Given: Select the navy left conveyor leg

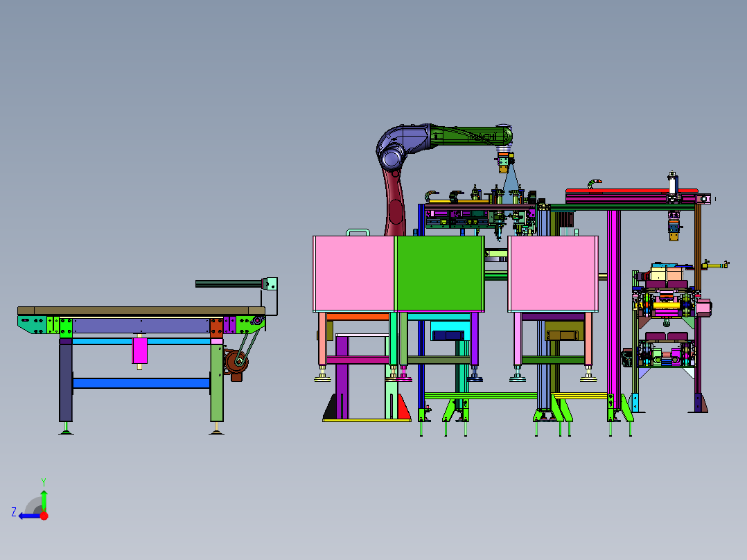Looking at the screenshot, I should pos(66,383).
